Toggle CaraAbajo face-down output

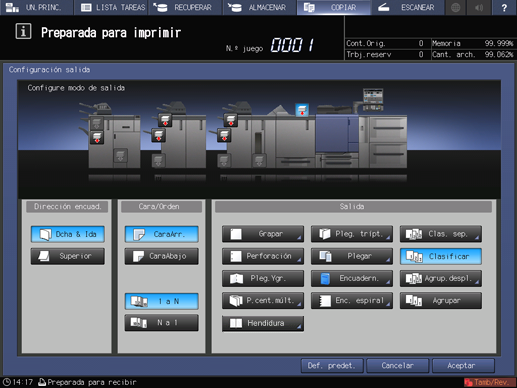tap(161, 256)
